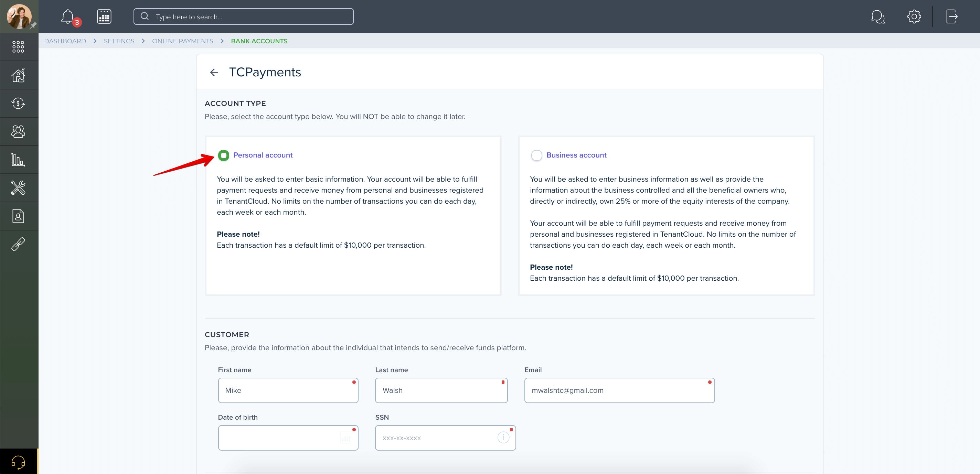Click the user profile avatar

tap(19, 17)
